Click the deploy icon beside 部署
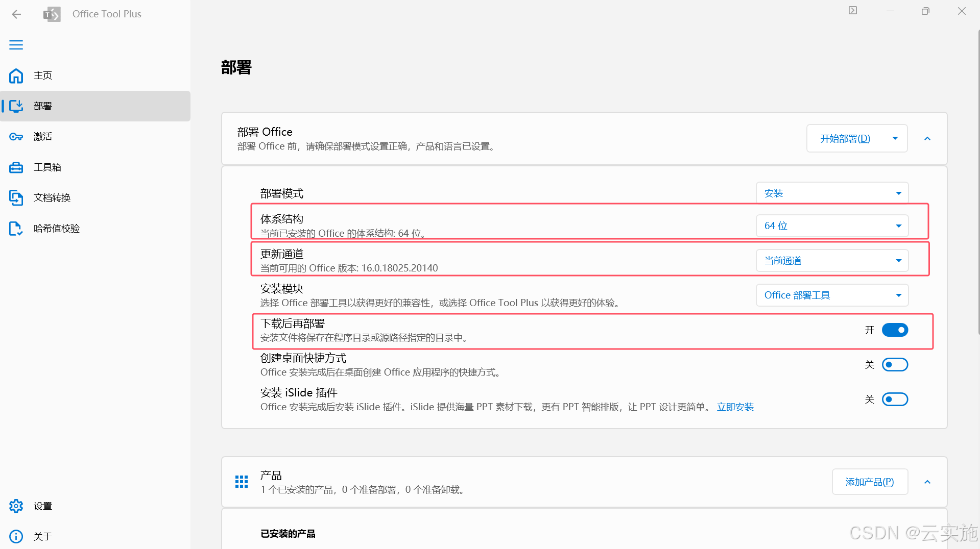 pyautogui.click(x=16, y=106)
